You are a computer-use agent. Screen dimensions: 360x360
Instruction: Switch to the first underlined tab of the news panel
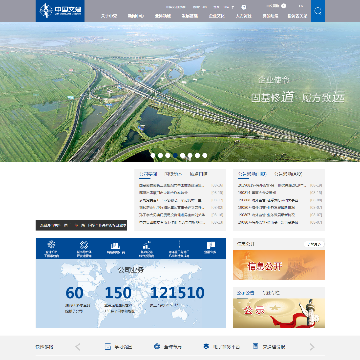tap(148, 174)
